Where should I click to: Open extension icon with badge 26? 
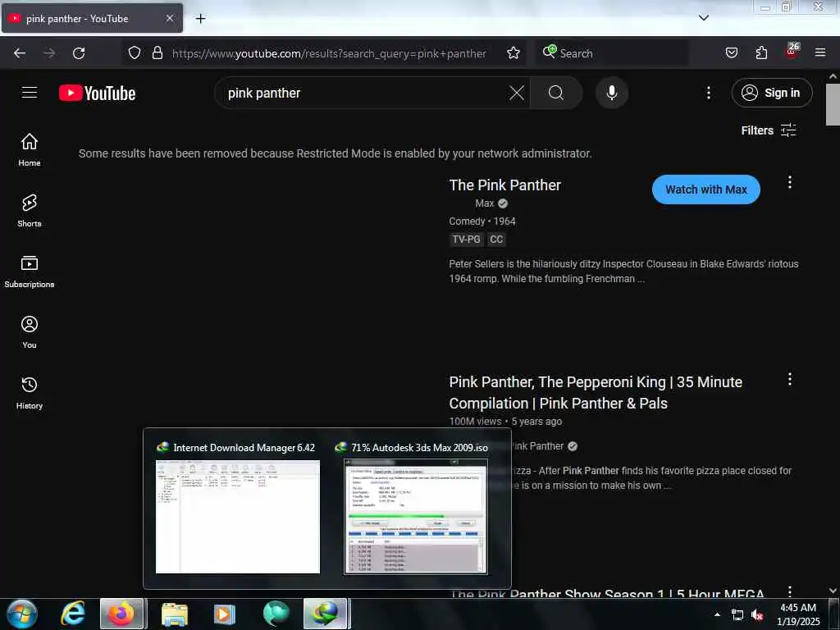click(792, 52)
